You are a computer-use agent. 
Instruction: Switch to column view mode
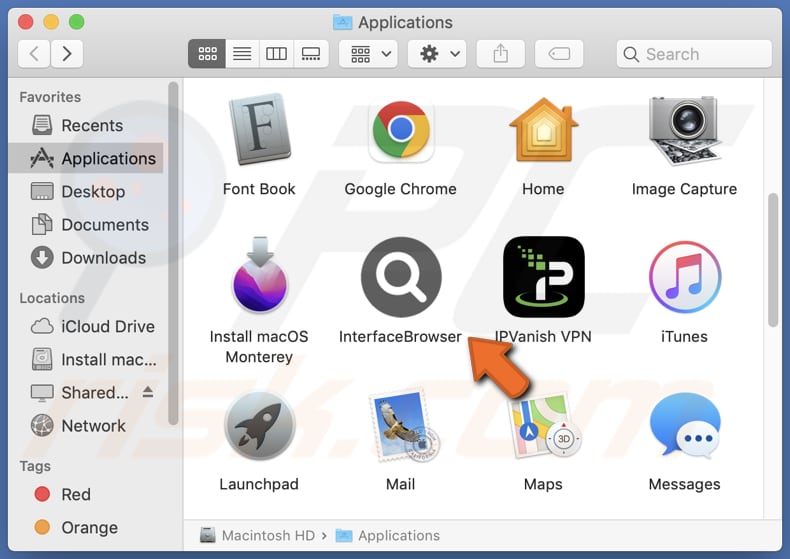[x=276, y=54]
